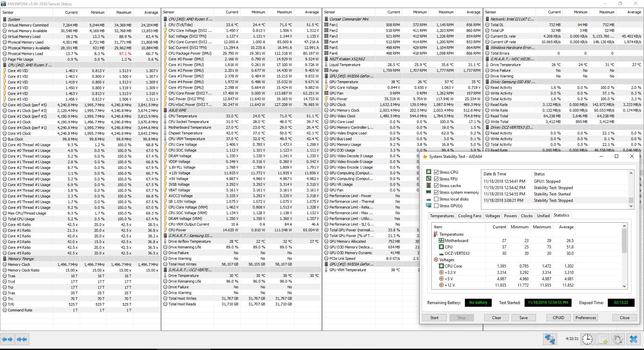This screenshot has width=644, height=350.
Task: Open the CPUID panel button
Action: point(558,317)
